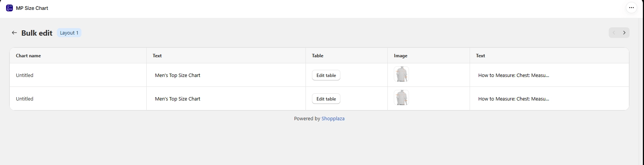Image resolution: width=644 pixels, height=165 pixels.
Task: Open the second row's shirt image thumbnail
Action: point(401,98)
